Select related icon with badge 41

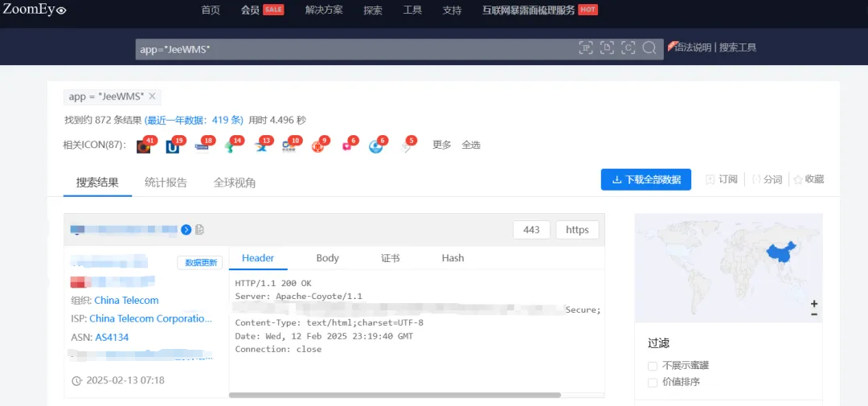[x=144, y=146]
